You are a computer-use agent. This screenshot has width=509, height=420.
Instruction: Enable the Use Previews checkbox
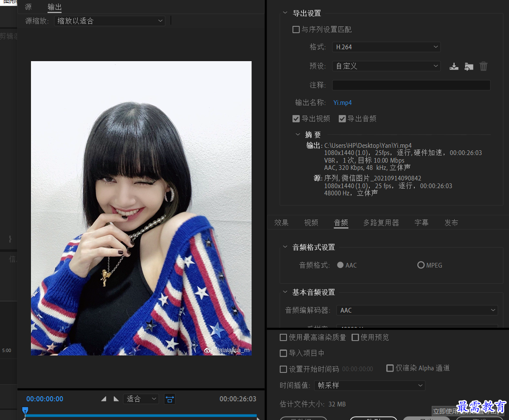click(355, 338)
